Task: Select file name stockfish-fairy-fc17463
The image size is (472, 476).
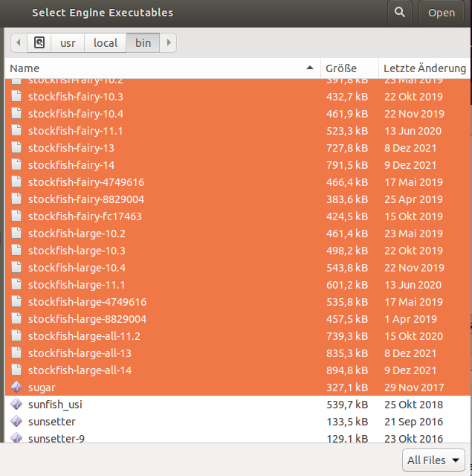Action: [85, 216]
